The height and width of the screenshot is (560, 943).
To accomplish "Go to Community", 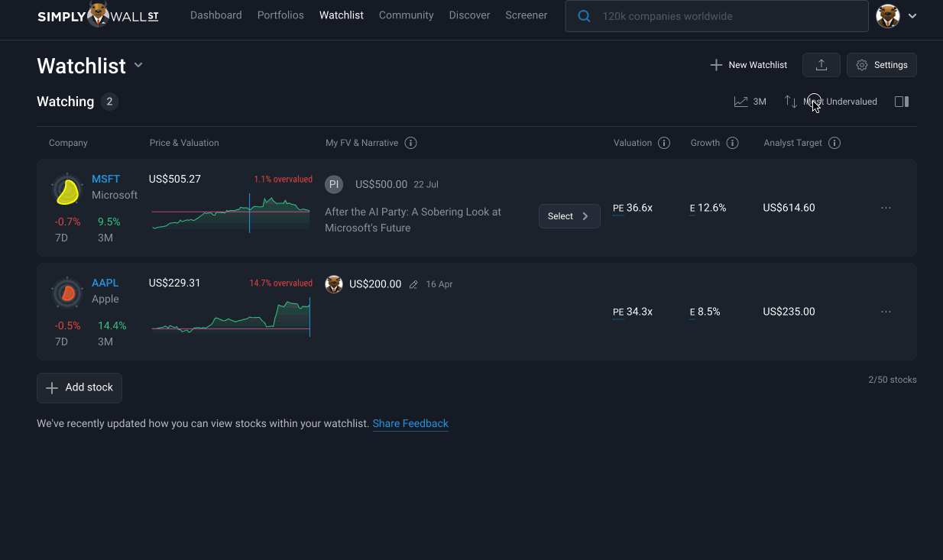I will pos(407,15).
